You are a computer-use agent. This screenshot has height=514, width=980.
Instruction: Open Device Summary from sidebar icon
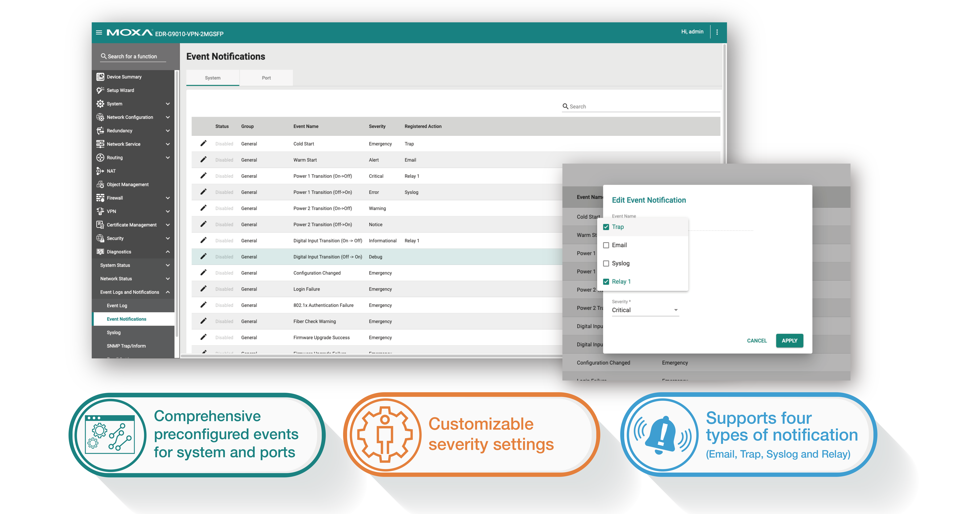click(x=100, y=77)
